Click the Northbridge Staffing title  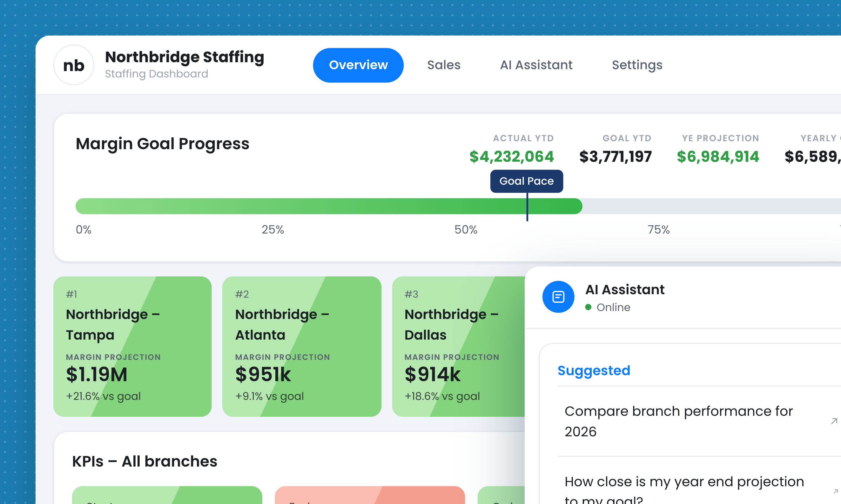(185, 57)
